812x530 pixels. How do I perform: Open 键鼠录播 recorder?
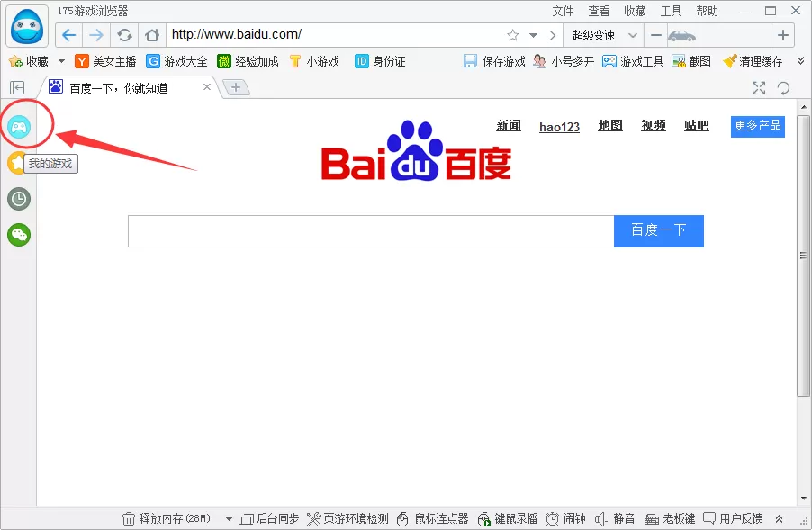pos(508,518)
